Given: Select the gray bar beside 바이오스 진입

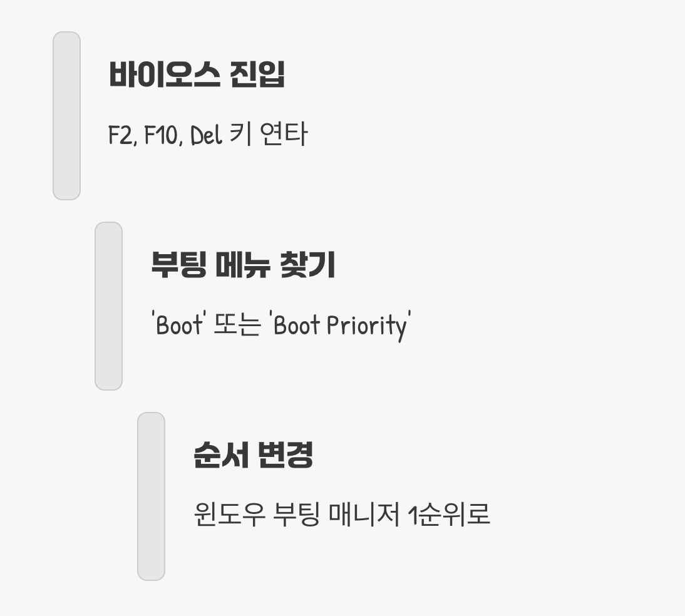Looking at the screenshot, I should (67, 116).
